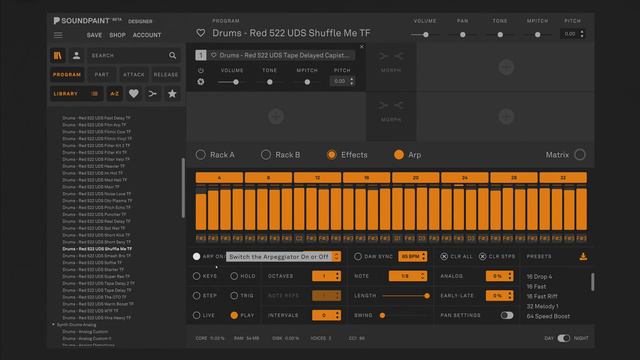640x360 pixels.
Task: Click the library books icon
Action: (58, 56)
